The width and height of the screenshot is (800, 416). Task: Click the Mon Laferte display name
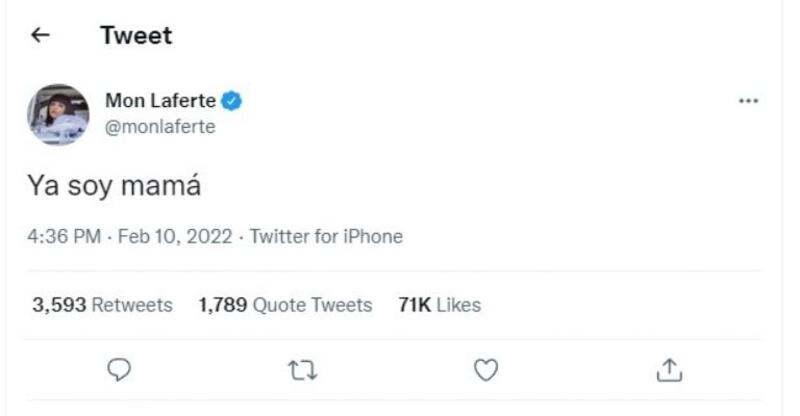click(160, 100)
